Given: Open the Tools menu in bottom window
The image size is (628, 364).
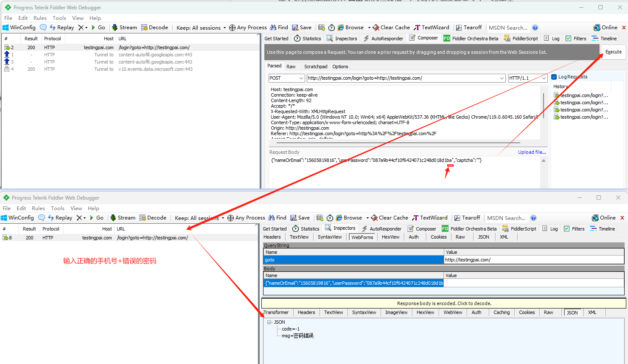Looking at the screenshot, I should [58, 208].
